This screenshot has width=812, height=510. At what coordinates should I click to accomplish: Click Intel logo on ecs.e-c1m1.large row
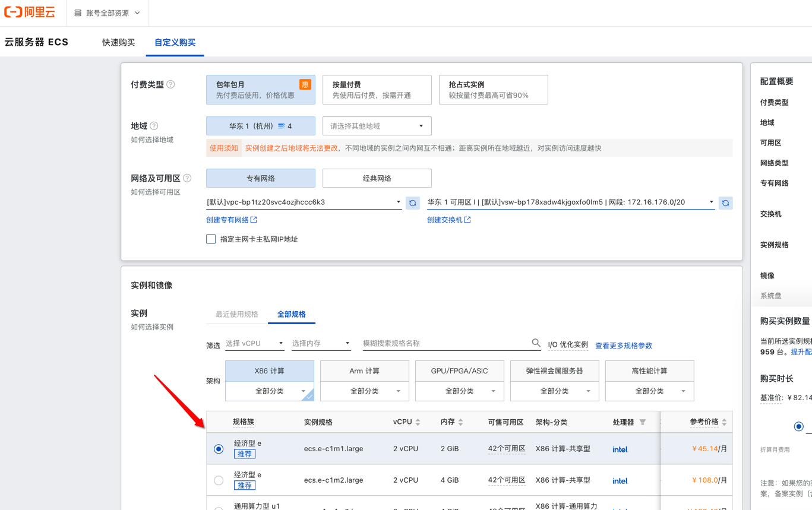[x=620, y=449]
